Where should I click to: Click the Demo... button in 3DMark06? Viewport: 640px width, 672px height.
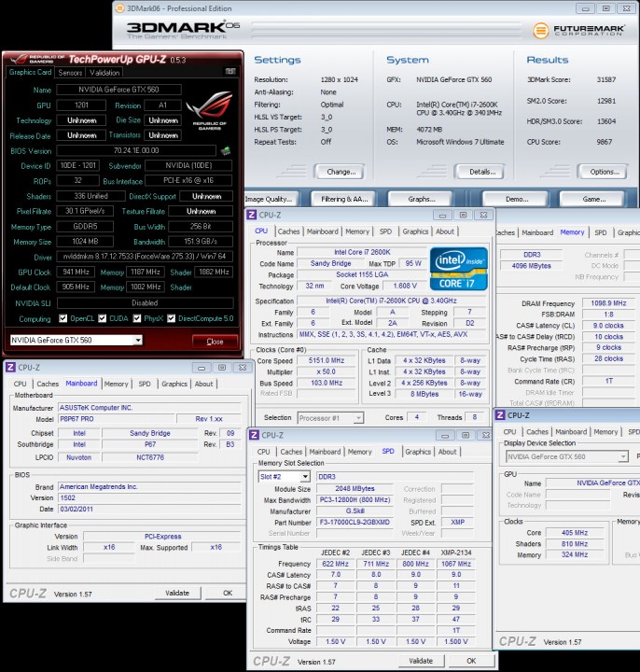pyautogui.click(x=516, y=199)
